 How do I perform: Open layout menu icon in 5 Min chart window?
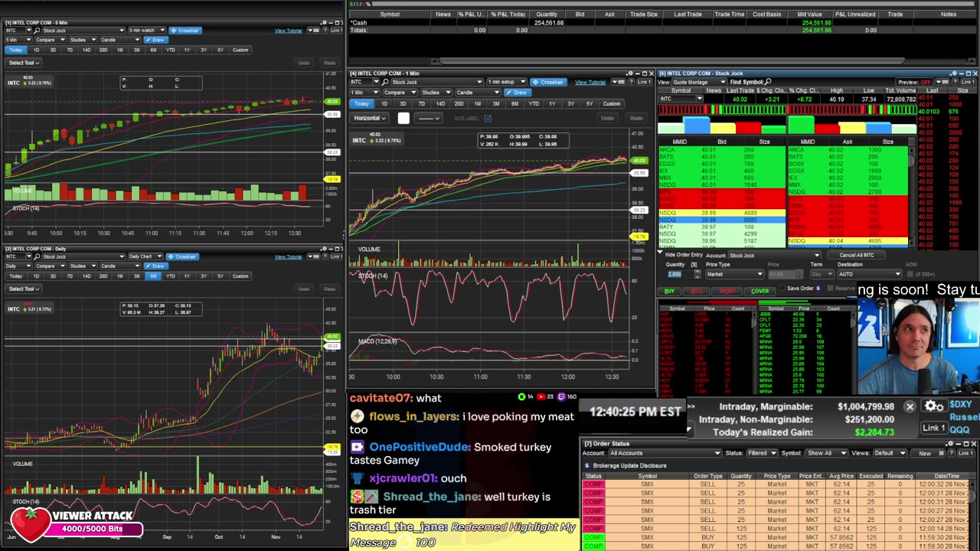313,31
